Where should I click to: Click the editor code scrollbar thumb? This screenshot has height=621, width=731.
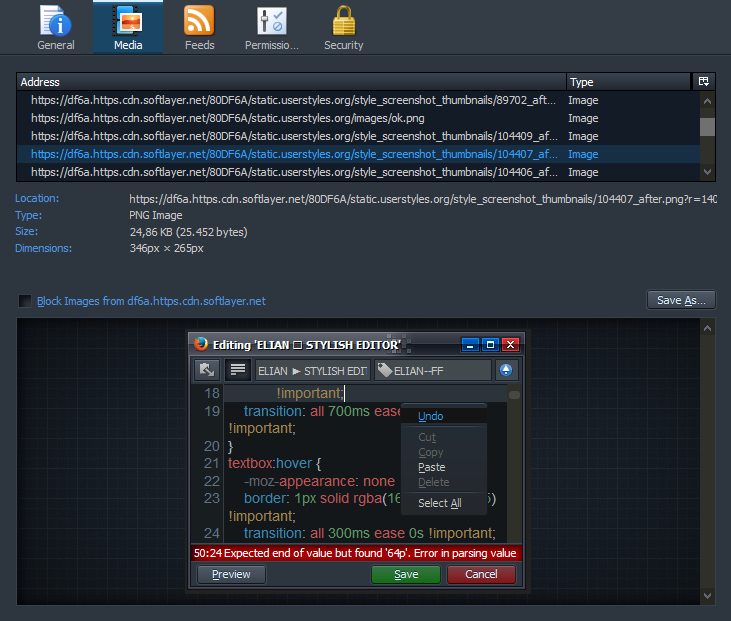pyautogui.click(x=514, y=395)
